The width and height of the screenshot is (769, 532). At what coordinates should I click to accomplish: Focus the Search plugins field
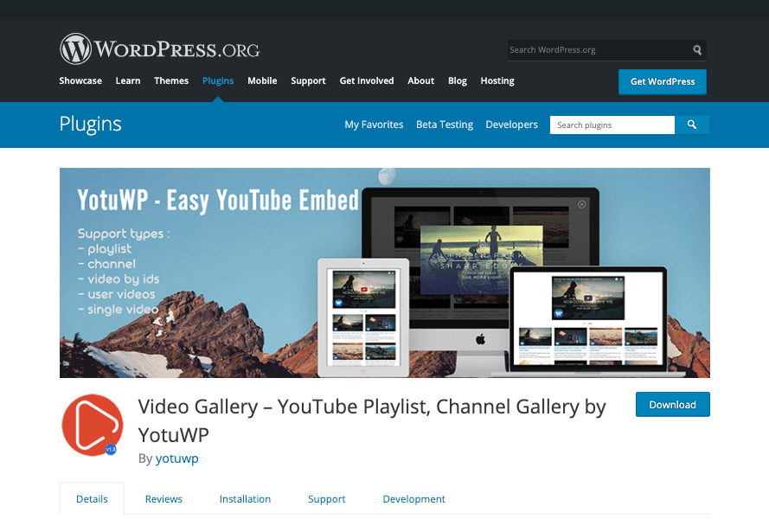[x=612, y=125]
